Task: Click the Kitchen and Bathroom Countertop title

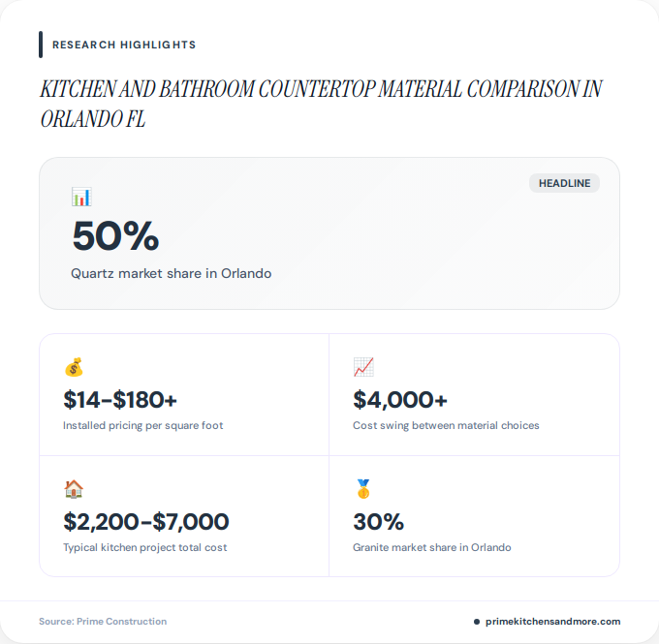Action: 321,104
